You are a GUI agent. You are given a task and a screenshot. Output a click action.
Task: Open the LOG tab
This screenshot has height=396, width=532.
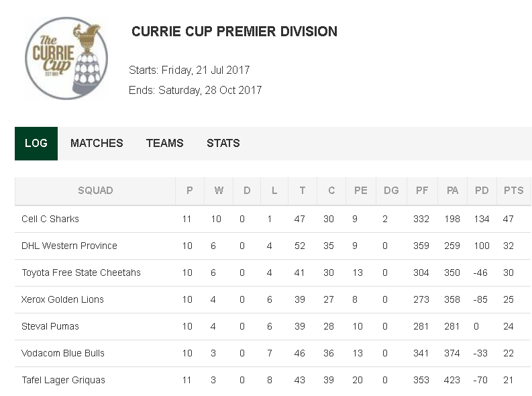[x=36, y=143]
